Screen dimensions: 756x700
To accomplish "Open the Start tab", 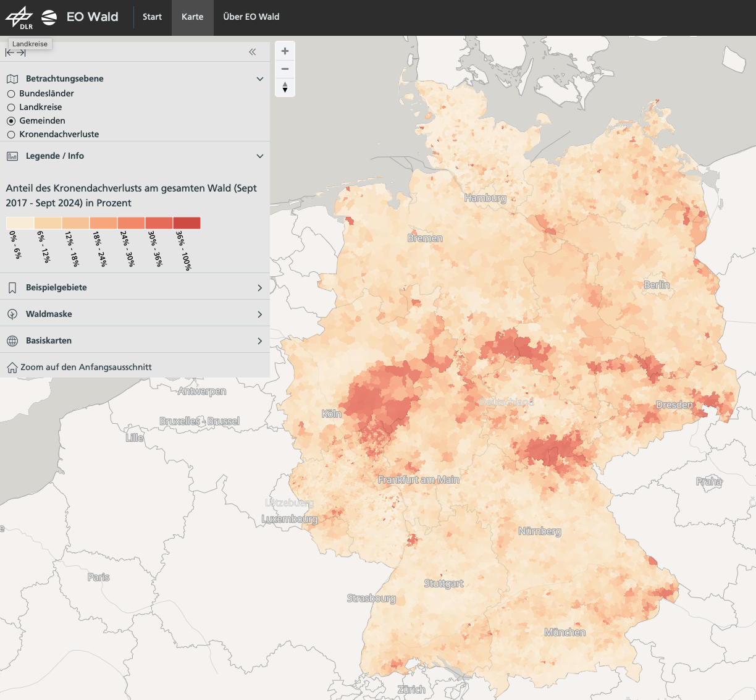I will (x=152, y=17).
